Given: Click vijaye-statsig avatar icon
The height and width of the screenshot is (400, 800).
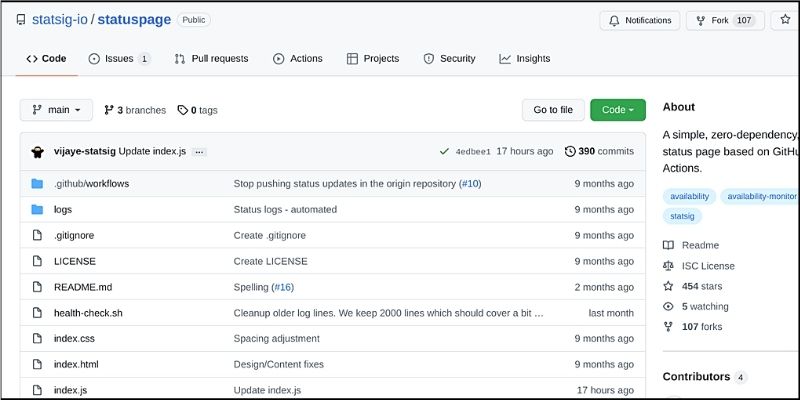Looking at the screenshot, I should [37, 152].
